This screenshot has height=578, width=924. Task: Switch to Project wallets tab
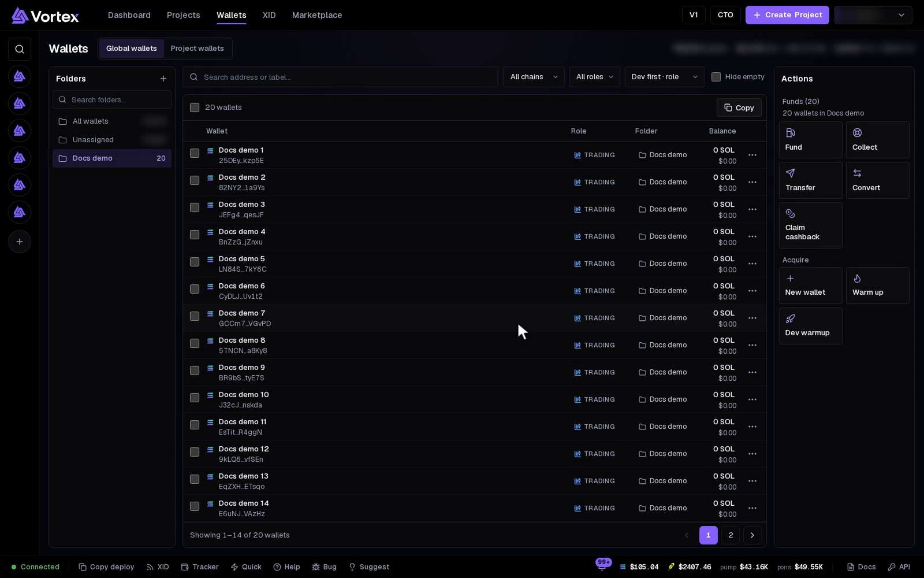(197, 49)
